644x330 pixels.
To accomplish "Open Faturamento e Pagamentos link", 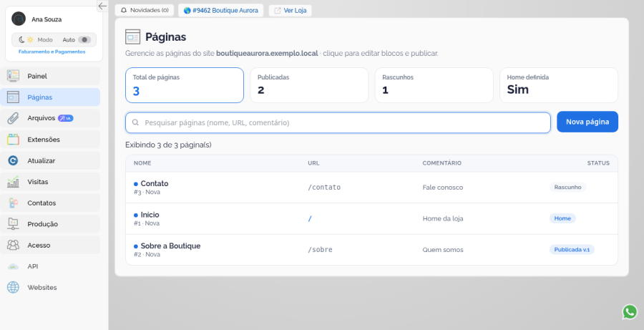I will tap(52, 52).
